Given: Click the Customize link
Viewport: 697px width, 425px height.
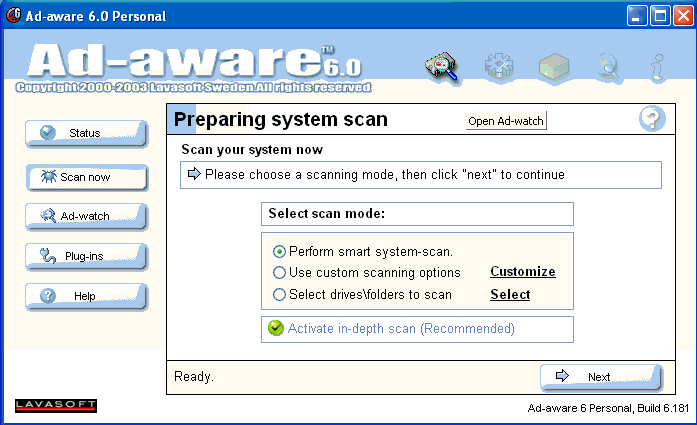Looking at the screenshot, I should [522, 272].
